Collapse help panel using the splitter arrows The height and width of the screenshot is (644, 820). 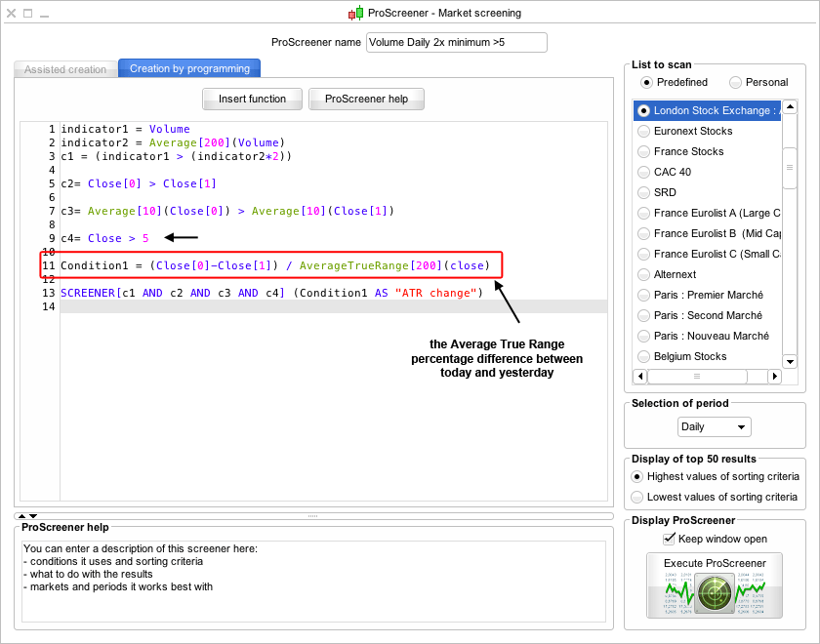[x=32, y=515]
